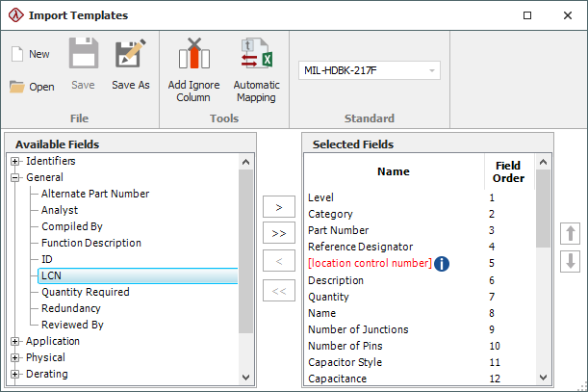This screenshot has width=588, height=392.
Task: Add all fields with >> button
Action: [279, 233]
